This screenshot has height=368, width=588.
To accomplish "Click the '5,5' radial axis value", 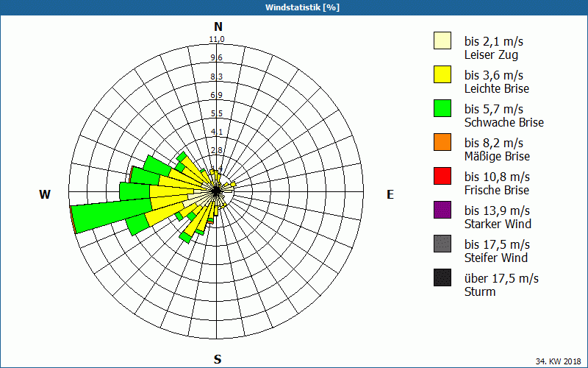I will (217, 113).
